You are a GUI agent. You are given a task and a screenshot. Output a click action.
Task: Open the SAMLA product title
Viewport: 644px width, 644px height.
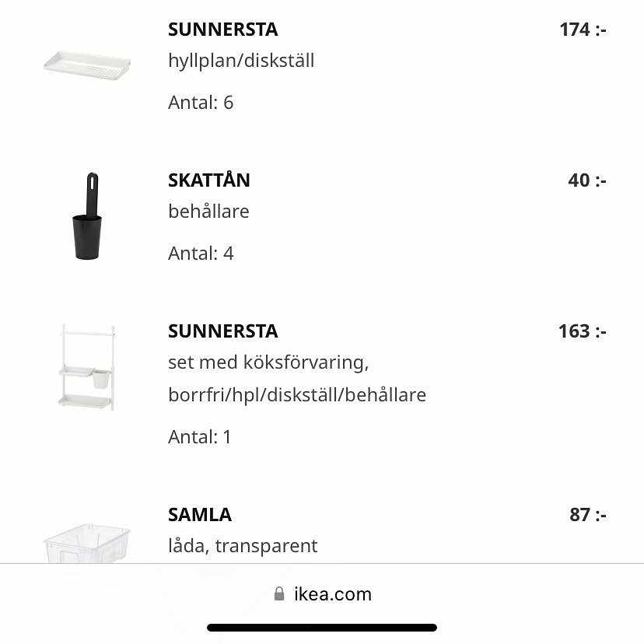[x=199, y=515]
